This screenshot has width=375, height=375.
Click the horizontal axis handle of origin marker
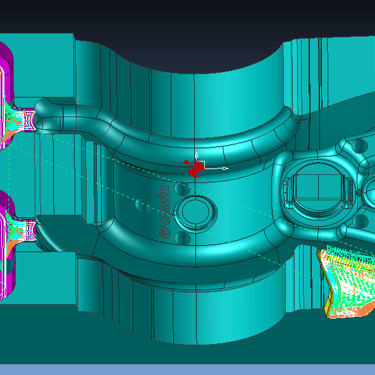click(225, 168)
